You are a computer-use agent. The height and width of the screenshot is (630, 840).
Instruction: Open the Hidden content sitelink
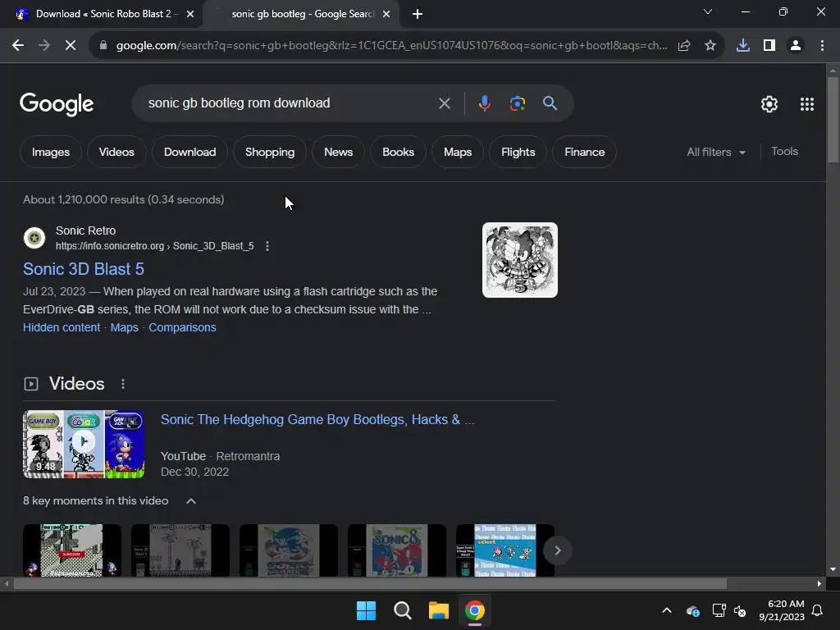click(62, 327)
